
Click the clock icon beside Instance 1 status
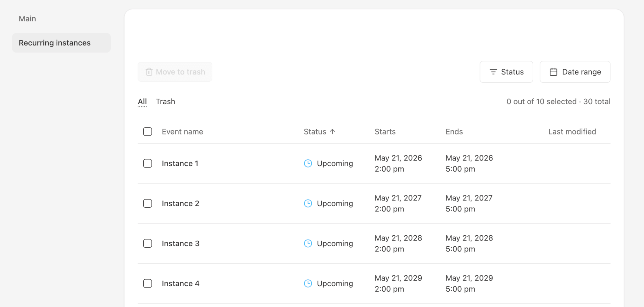(x=308, y=163)
